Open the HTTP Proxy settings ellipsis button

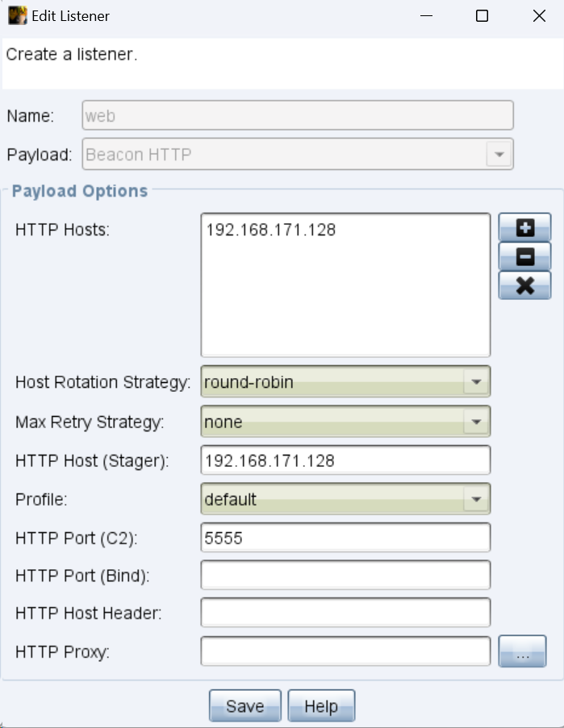(522, 652)
